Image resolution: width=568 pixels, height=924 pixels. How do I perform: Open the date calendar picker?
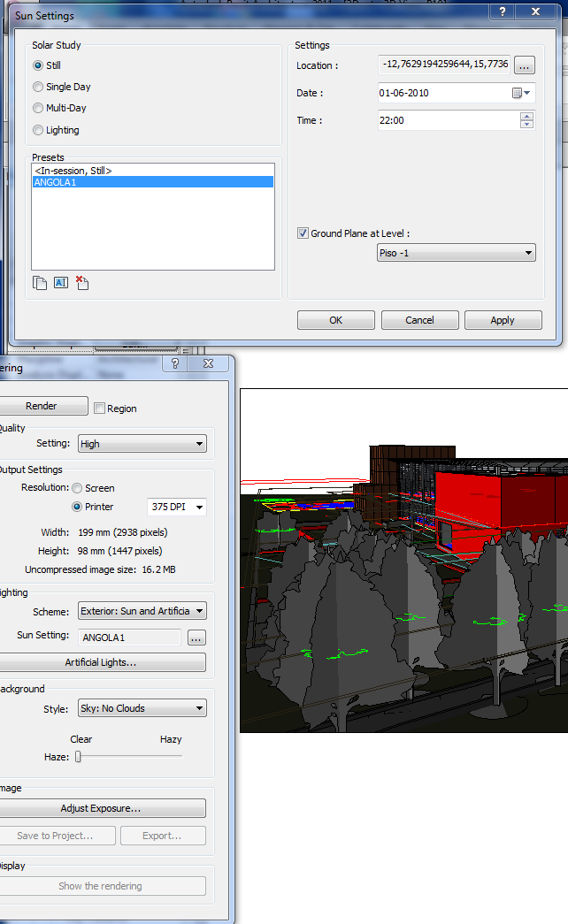tap(522, 93)
